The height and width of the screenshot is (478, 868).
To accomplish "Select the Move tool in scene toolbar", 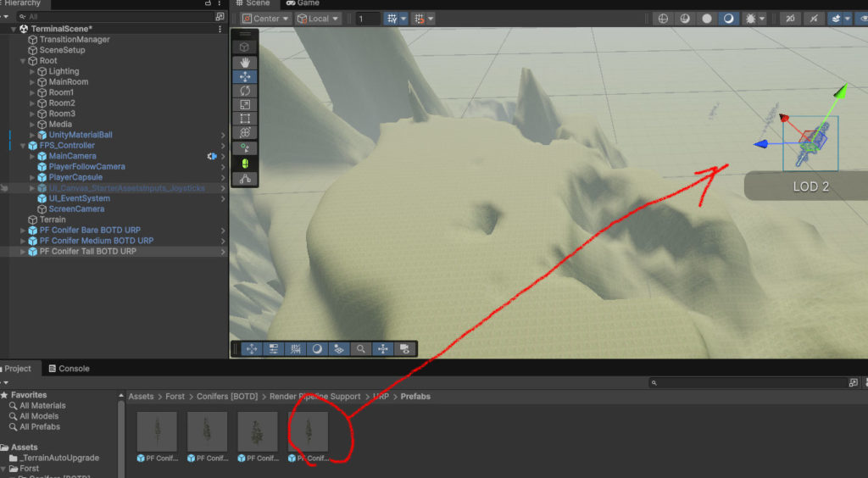I will [x=245, y=76].
